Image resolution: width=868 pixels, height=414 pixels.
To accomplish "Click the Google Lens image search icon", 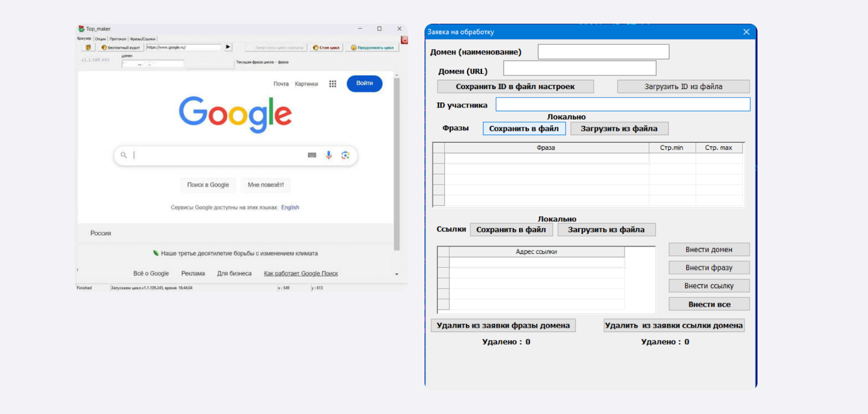I will (345, 155).
